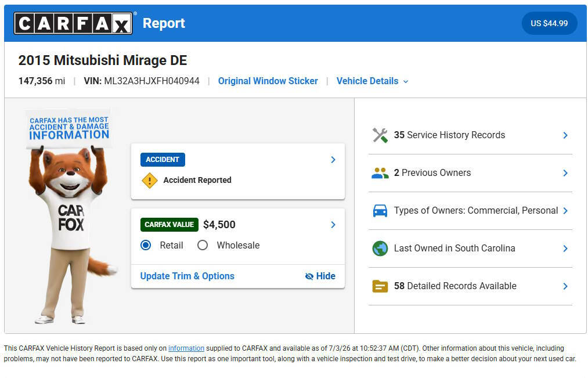This screenshot has width=588, height=378.
Task: Click the Previous Owners people icon
Action: pyautogui.click(x=380, y=173)
